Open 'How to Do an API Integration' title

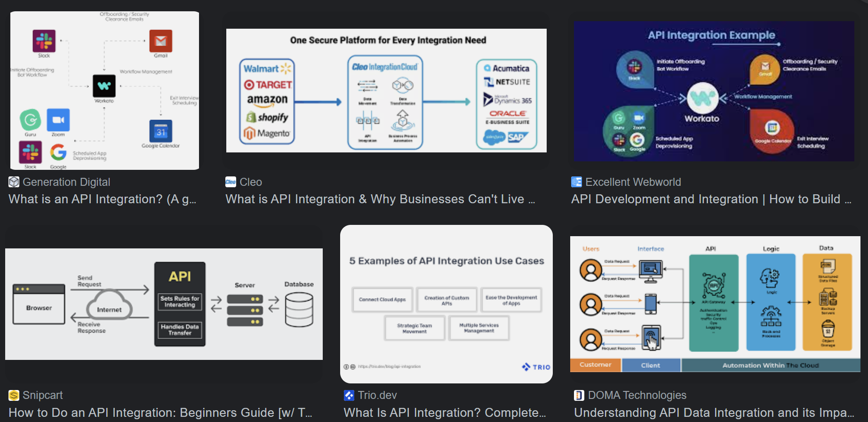point(160,413)
